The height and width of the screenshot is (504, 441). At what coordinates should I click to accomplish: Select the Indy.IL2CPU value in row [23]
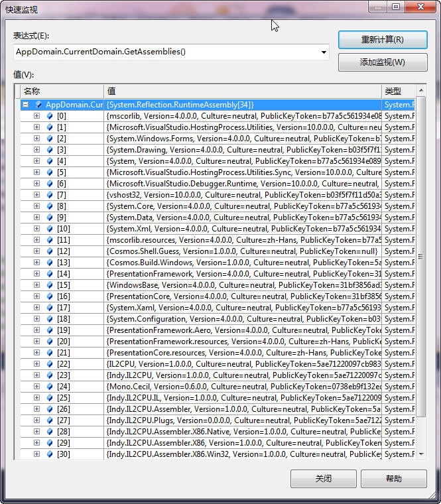pyautogui.click(x=243, y=375)
